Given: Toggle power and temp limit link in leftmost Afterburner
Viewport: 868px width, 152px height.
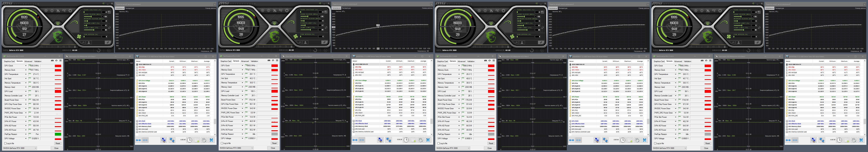Looking at the screenshot, I should pos(110,28).
